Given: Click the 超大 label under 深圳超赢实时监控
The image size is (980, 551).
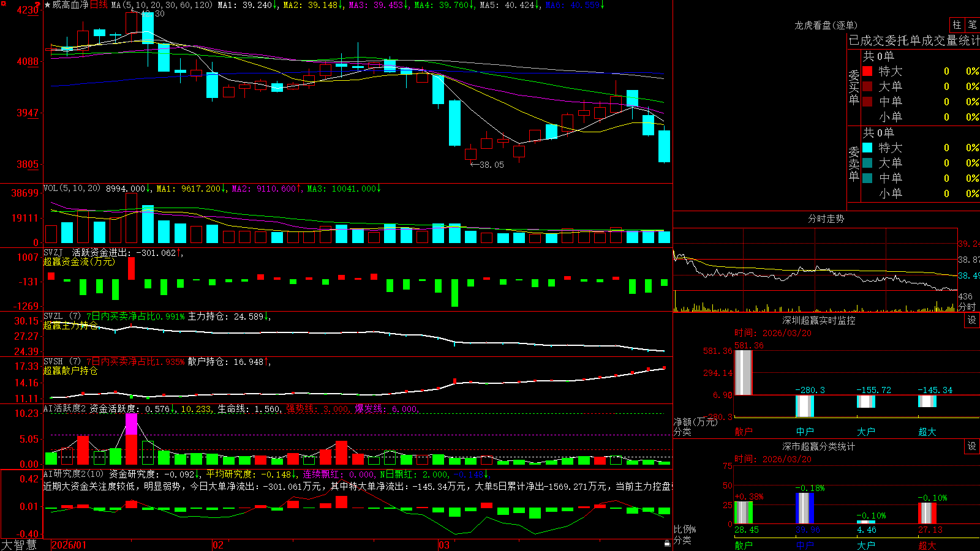Looking at the screenshot, I should pos(927,432).
